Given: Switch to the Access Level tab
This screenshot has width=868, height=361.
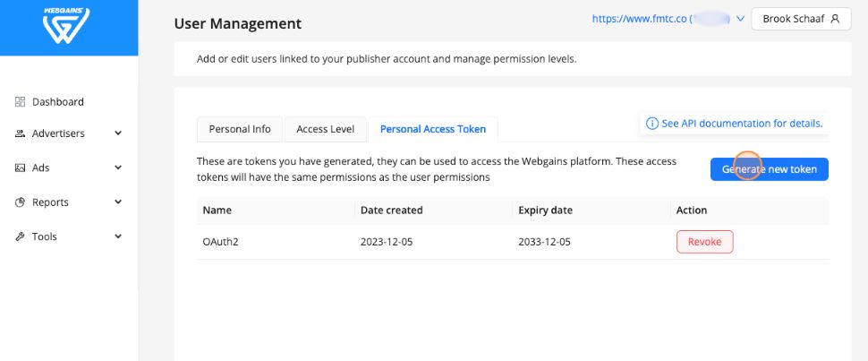Looking at the screenshot, I should 326,129.
